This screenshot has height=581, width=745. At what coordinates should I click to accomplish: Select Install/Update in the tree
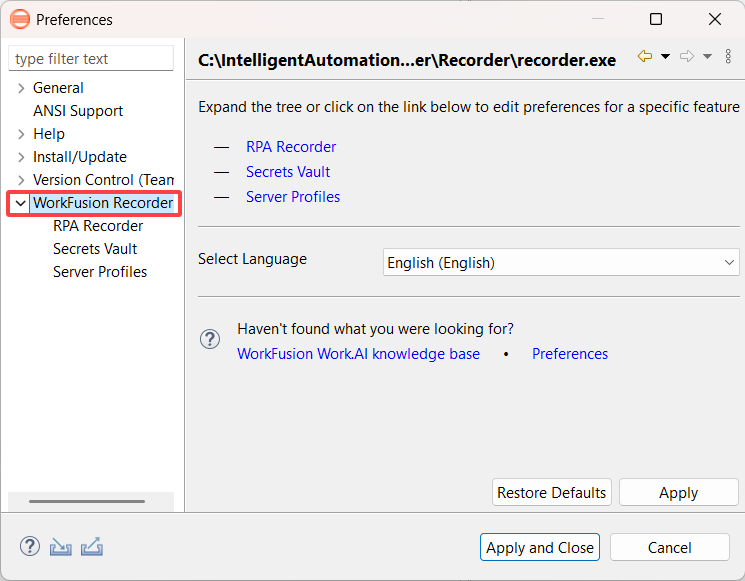tap(80, 157)
